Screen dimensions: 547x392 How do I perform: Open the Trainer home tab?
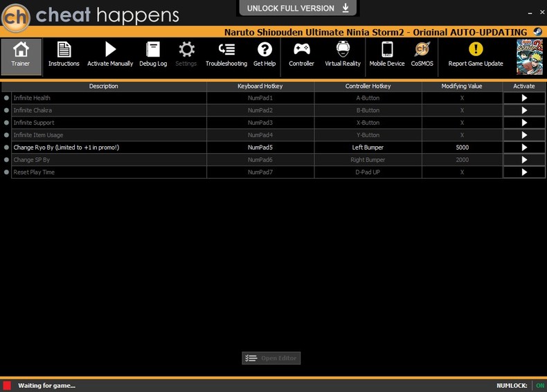pyautogui.click(x=21, y=57)
